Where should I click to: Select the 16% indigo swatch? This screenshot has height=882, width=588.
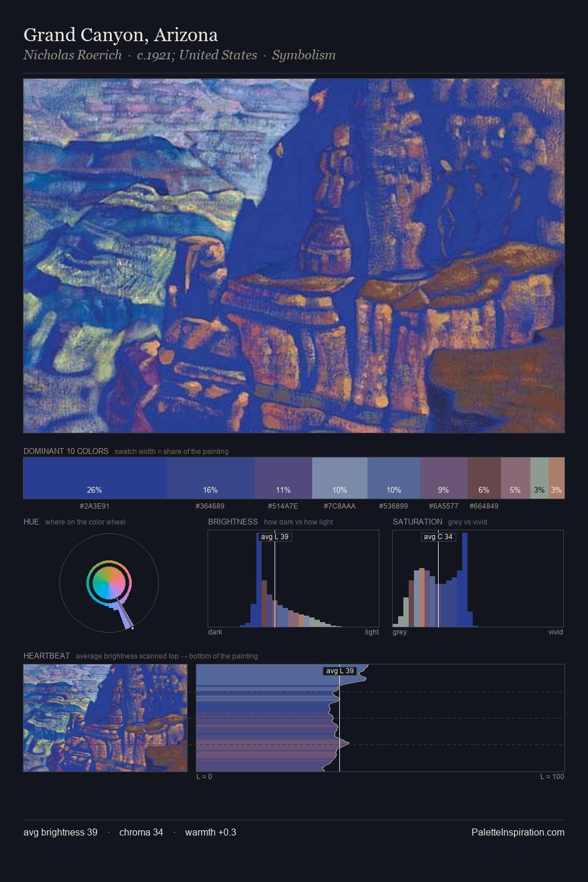click(x=211, y=478)
